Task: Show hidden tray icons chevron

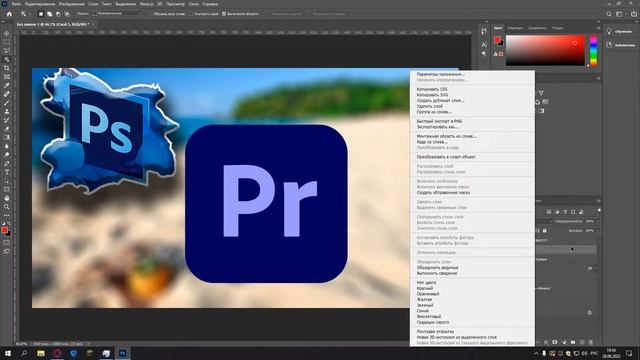Action: (536, 353)
